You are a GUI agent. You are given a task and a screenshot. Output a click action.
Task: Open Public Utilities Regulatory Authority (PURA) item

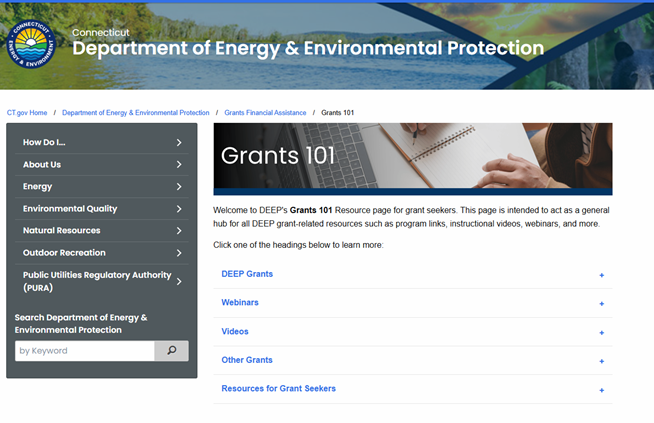pos(97,281)
